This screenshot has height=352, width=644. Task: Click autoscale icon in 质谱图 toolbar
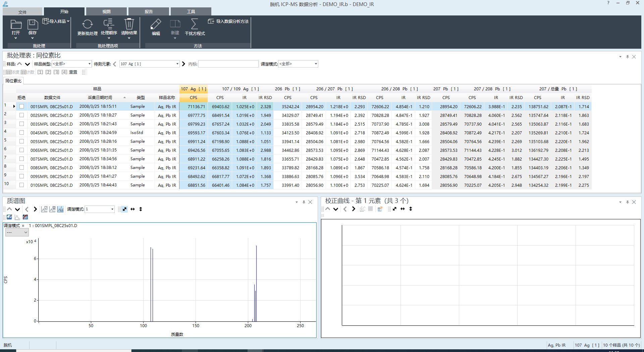tap(124, 209)
